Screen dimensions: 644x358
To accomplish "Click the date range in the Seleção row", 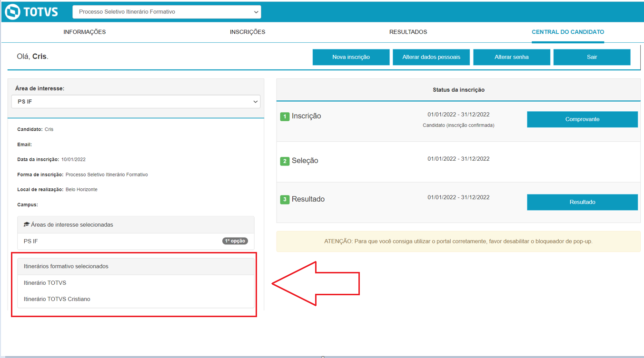I will click(458, 159).
